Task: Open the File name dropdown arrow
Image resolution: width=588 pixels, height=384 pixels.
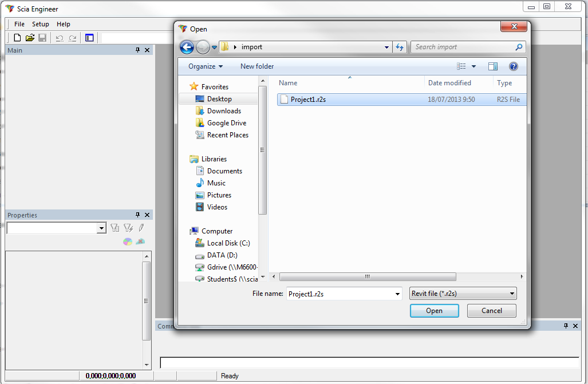Action: pyautogui.click(x=398, y=294)
